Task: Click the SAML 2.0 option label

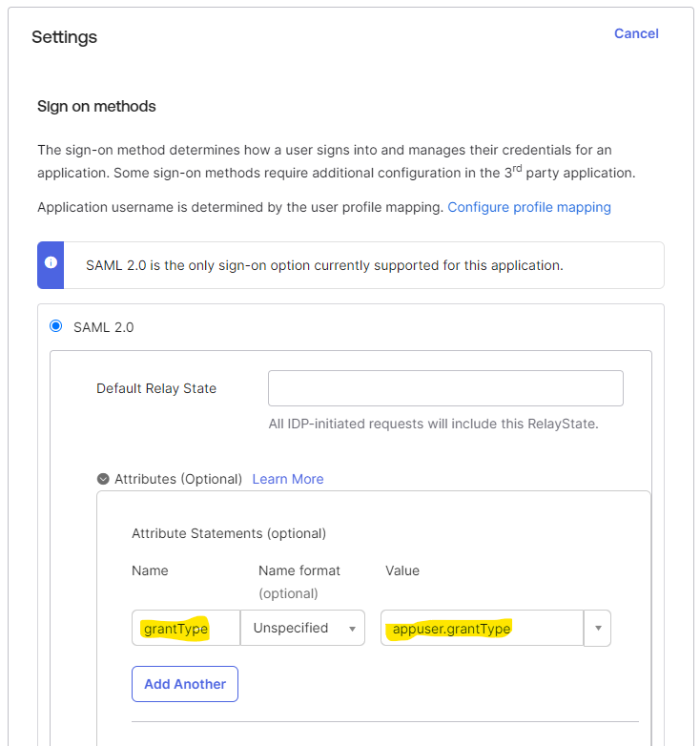Action: click(103, 327)
